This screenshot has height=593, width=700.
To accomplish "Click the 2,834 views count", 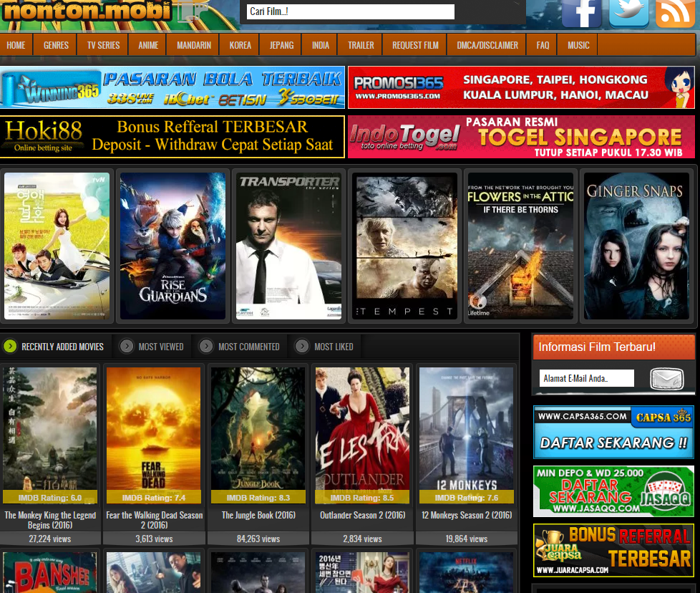I will pos(362,539).
